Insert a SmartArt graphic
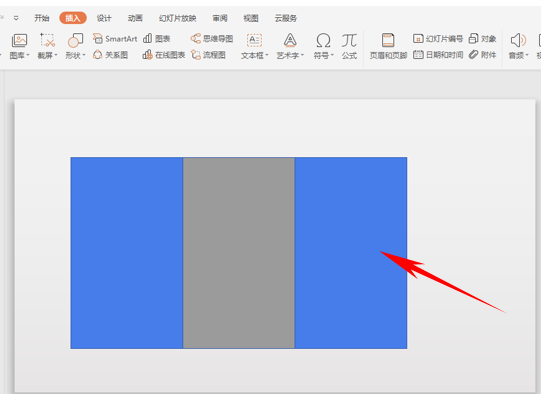The image size is (542, 394). [115, 39]
